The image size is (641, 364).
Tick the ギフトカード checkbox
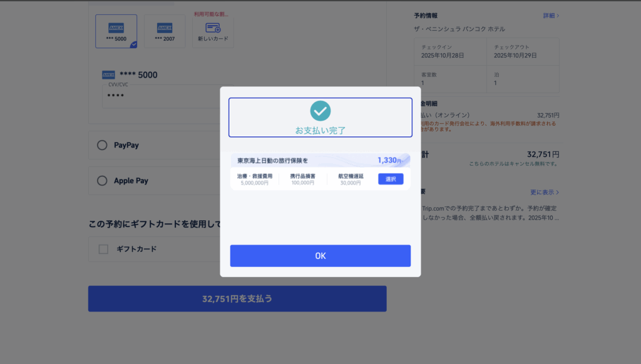tap(103, 249)
